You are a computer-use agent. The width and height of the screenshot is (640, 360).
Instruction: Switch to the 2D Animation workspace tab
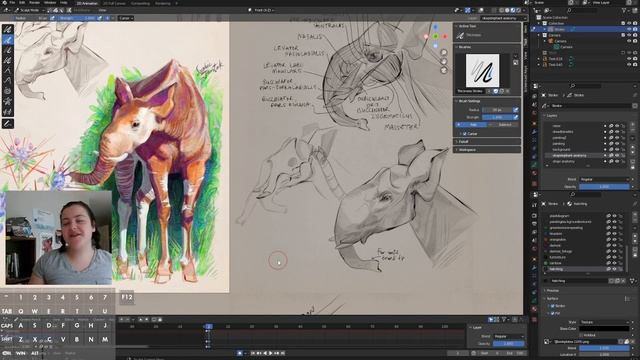[87, 3]
